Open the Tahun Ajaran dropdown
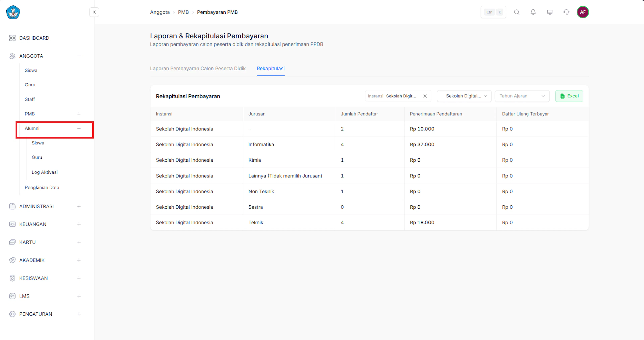The height and width of the screenshot is (340, 644). (x=522, y=96)
